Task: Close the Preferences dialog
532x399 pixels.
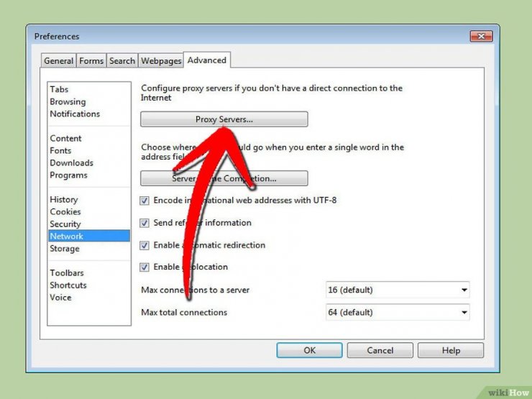Action: click(x=481, y=36)
